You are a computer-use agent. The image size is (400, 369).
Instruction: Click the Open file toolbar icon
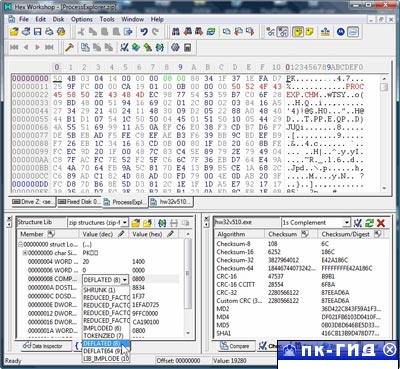[14, 32]
